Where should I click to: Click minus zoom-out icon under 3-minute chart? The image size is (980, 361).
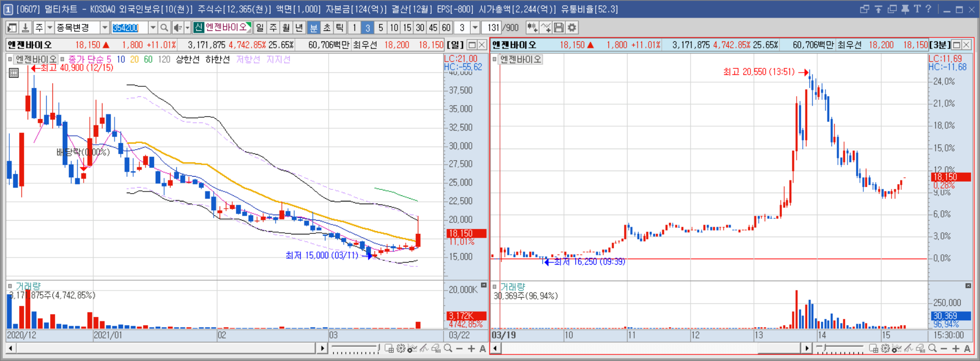944,348
